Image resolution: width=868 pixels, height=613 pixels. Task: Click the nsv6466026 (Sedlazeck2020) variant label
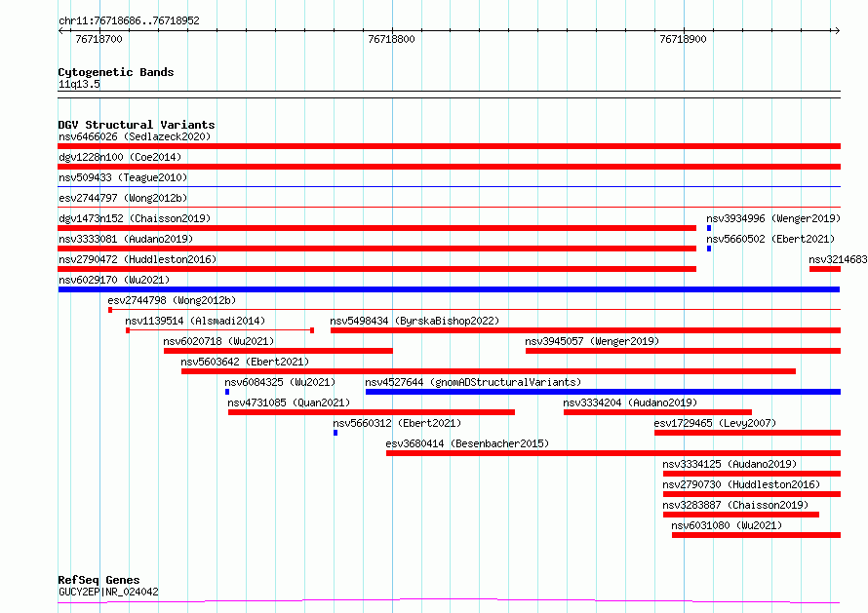135,136
